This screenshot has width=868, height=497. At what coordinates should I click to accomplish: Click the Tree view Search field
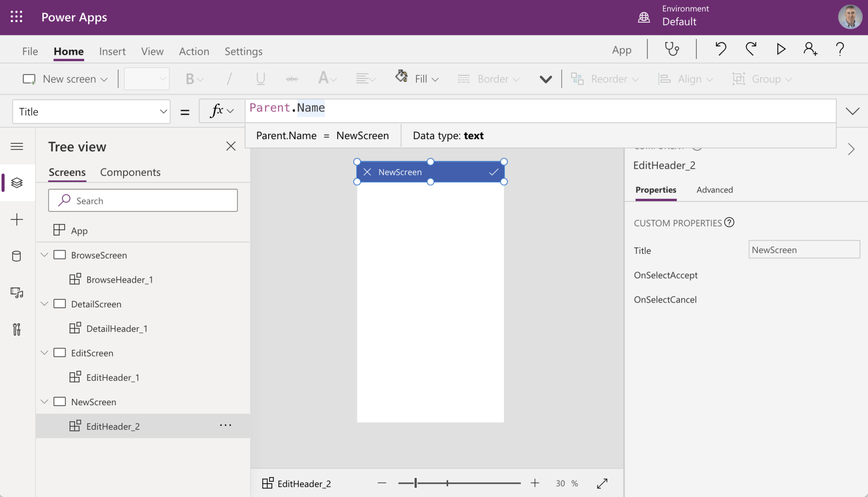click(143, 201)
